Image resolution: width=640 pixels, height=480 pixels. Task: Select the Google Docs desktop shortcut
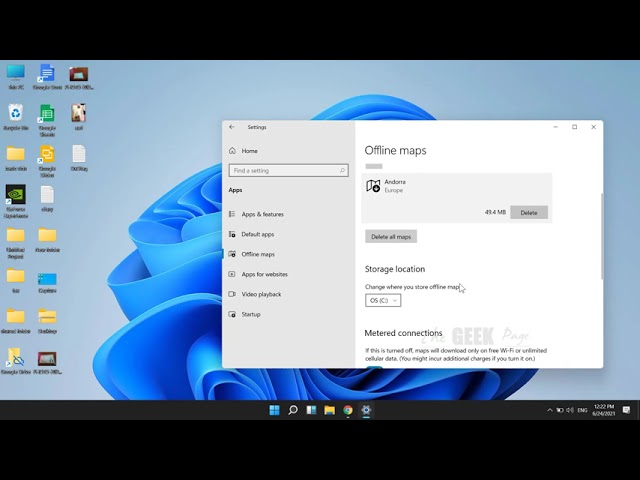[x=47, y=77]
